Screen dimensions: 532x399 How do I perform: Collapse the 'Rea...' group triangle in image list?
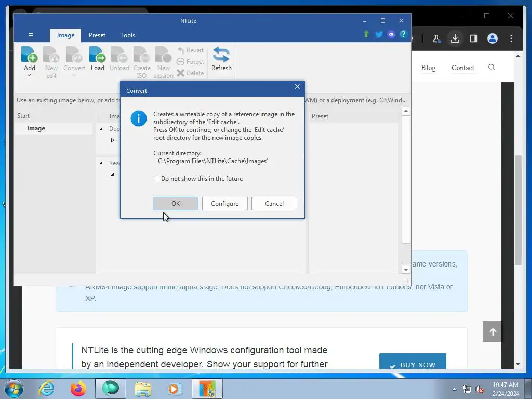coord(101,163)
